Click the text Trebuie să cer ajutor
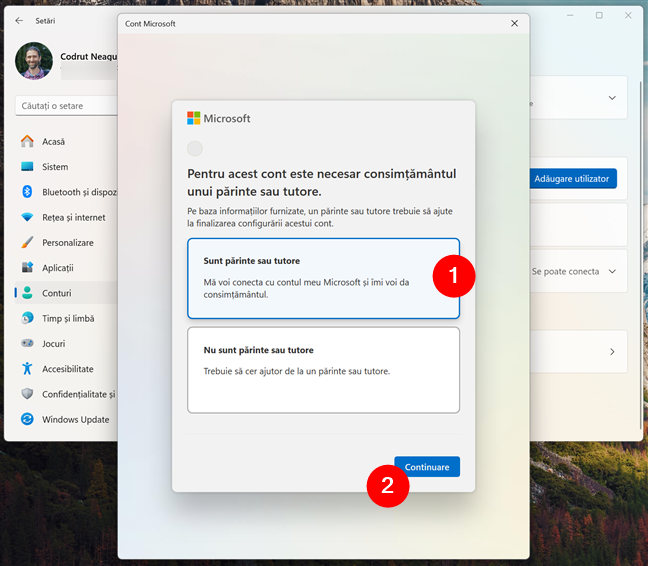Image resolution: width=648 pixels, height=566 pixels. [297, 371]
